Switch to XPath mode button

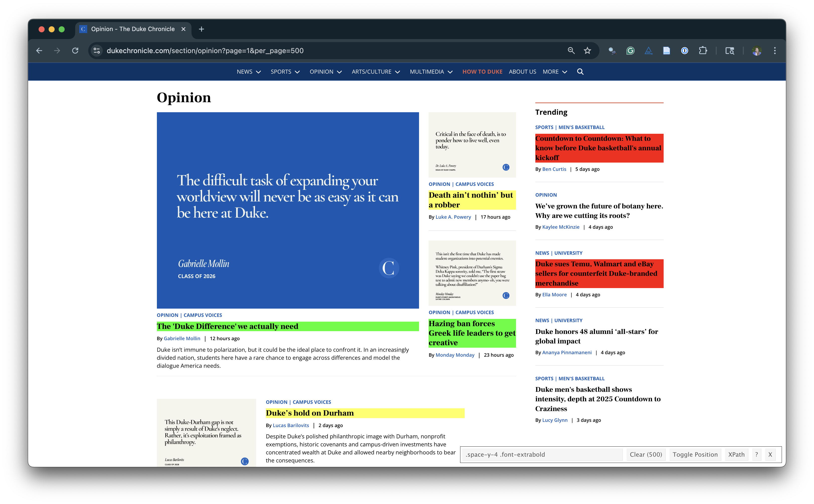tap(736, 454)
